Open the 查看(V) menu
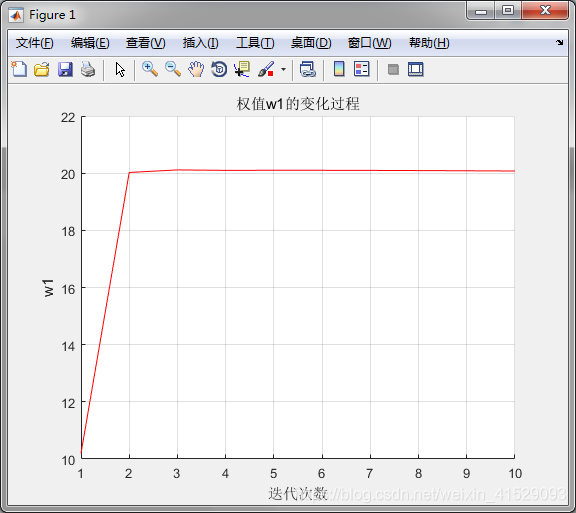Image resolution: width=576 pixels, height=513 pixels. pos(145,43)
